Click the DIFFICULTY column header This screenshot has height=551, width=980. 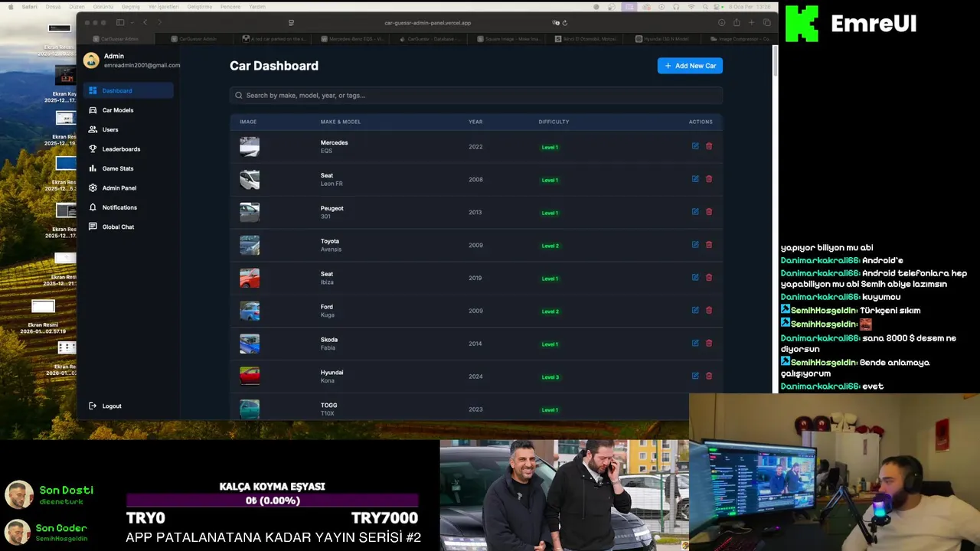(554, 122)
